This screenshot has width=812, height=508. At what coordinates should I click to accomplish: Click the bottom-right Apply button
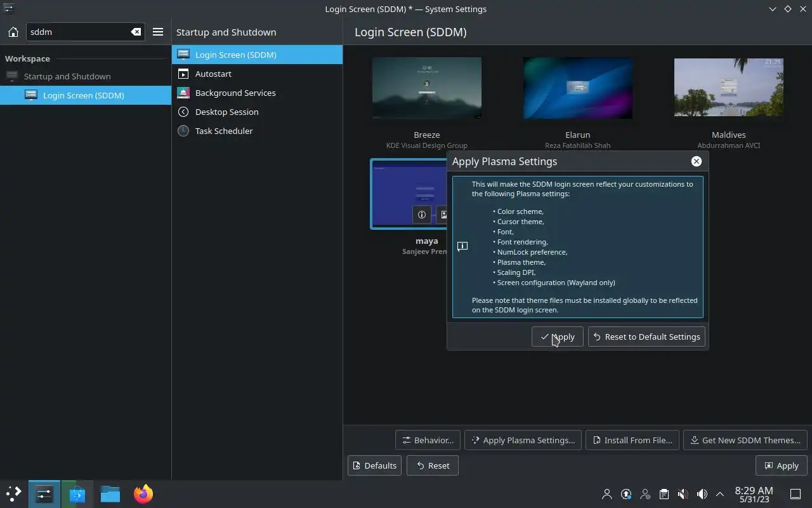point(782,465)
